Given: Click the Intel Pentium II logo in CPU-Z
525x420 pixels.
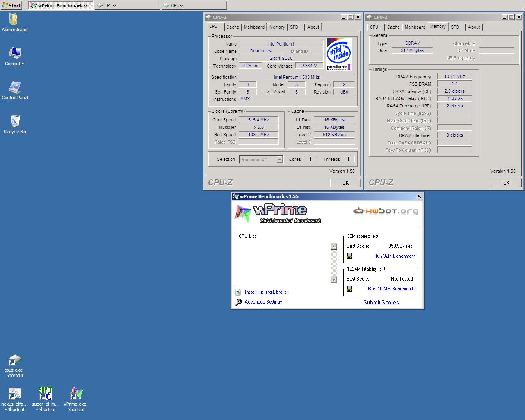Looking at the screenshot, I should coord(339,54).
